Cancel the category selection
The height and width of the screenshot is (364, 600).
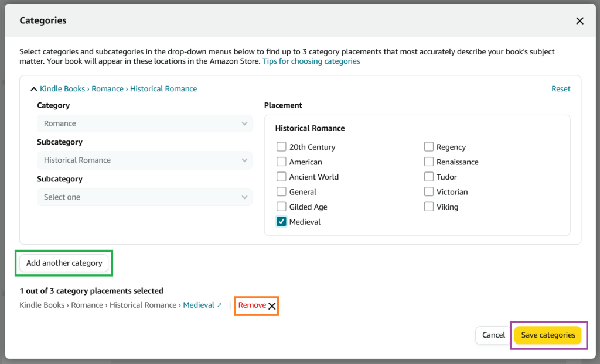click(493, 335)
